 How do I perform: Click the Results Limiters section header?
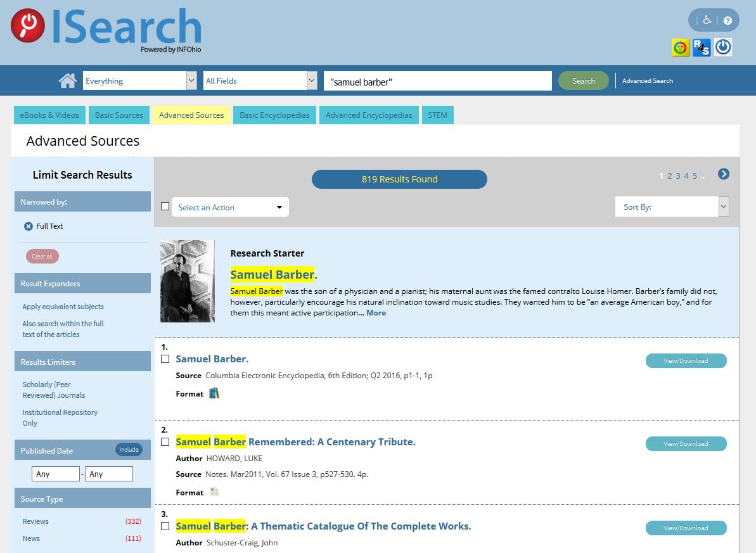click(82, 362)
